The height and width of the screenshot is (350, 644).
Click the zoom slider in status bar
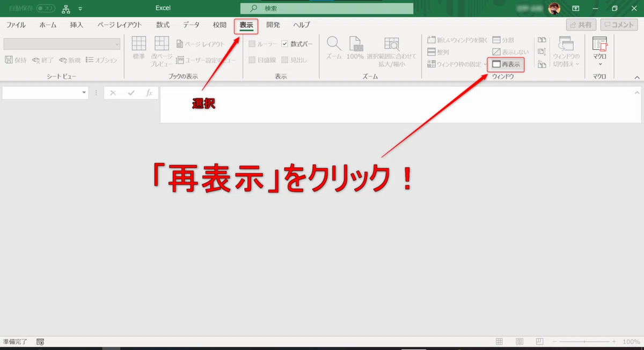[583, 341]
